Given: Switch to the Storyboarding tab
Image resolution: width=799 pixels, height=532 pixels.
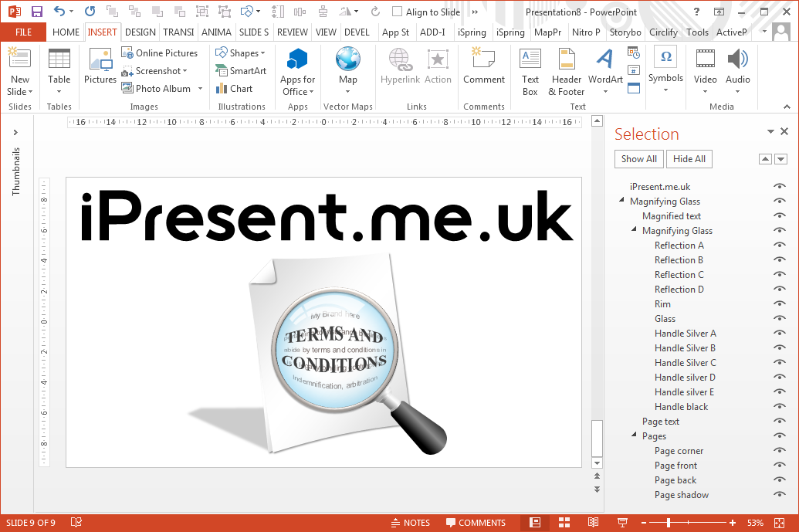Looking at the screenshot, I should tap(625, 32).
